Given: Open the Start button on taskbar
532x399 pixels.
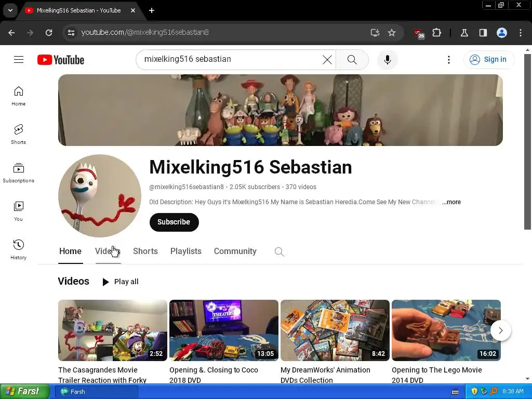Looking at the screenshot, I should tap(25, 392).
